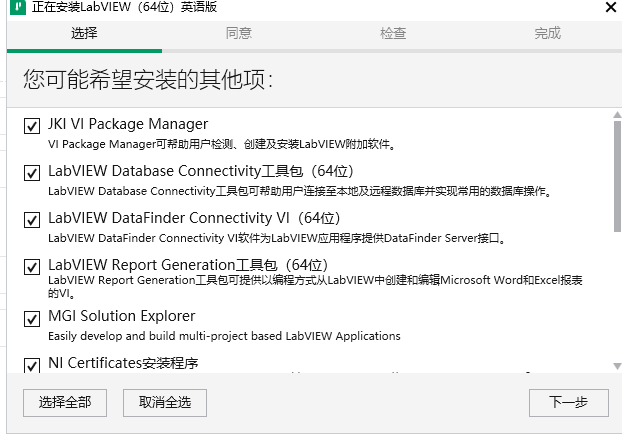The image size is (622, 434).
Task: Click the VI Package Manager description line
Action: [x=222, y=144]
